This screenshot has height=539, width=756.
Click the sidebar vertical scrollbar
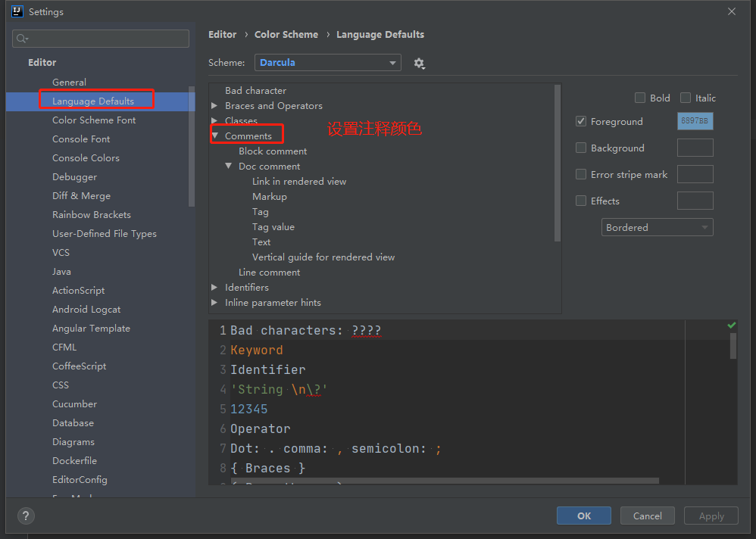coord(192,147)
